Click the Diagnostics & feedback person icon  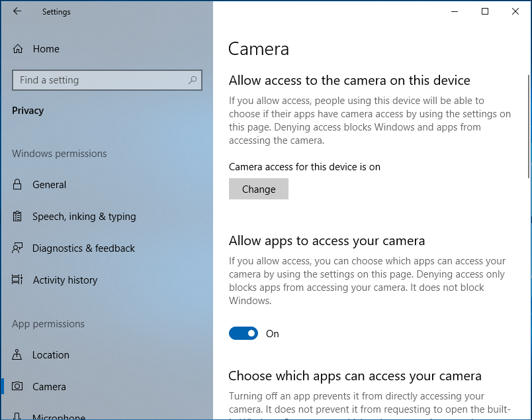click(x=17, y=248)
